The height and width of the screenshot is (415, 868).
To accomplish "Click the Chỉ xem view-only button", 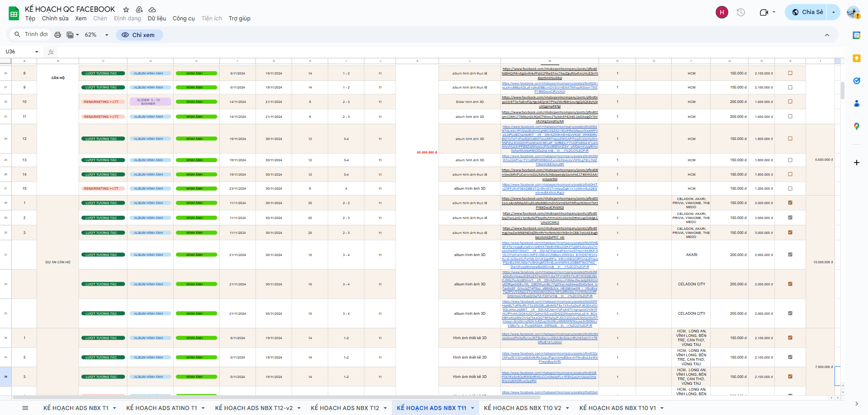I will pos(139,35).
